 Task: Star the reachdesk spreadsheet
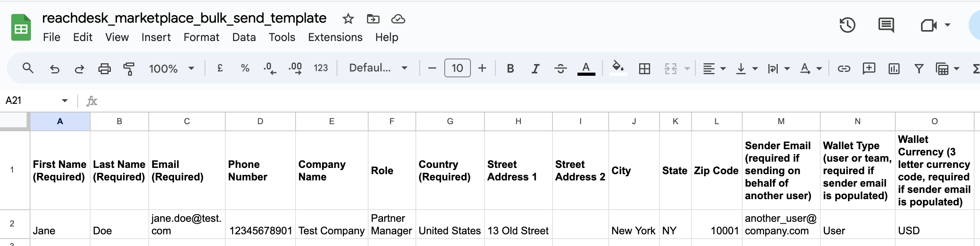click(348, 19)
